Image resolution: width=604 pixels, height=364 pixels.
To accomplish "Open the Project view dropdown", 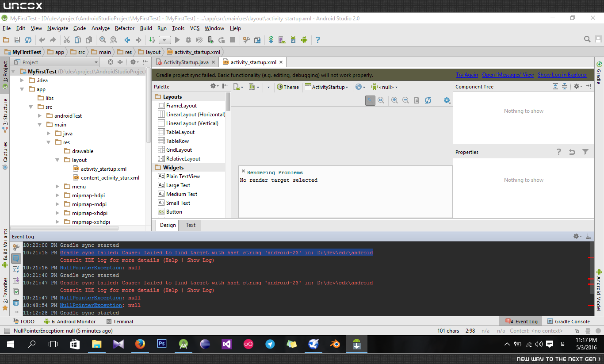I will [x=55, y=62].
